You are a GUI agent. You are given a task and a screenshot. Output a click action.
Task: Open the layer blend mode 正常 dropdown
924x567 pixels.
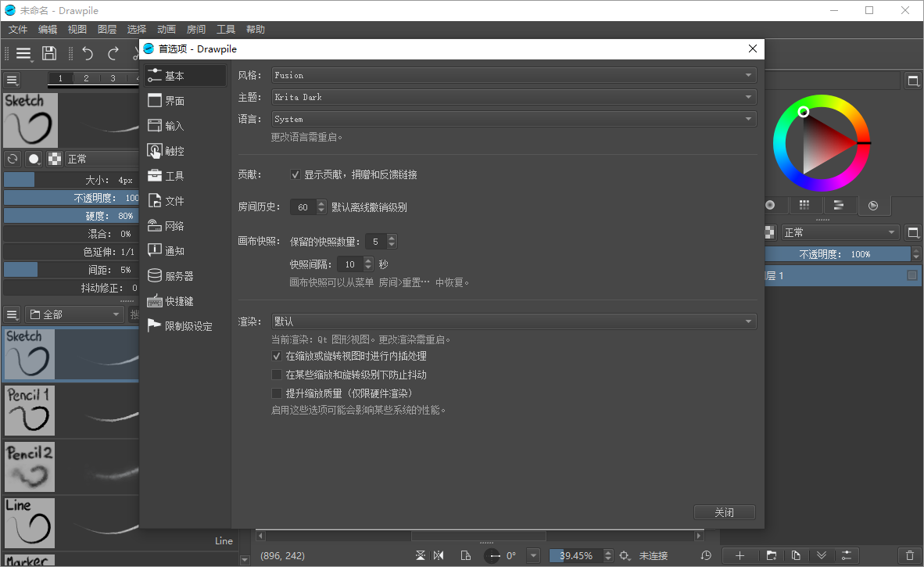click(840, 233)
